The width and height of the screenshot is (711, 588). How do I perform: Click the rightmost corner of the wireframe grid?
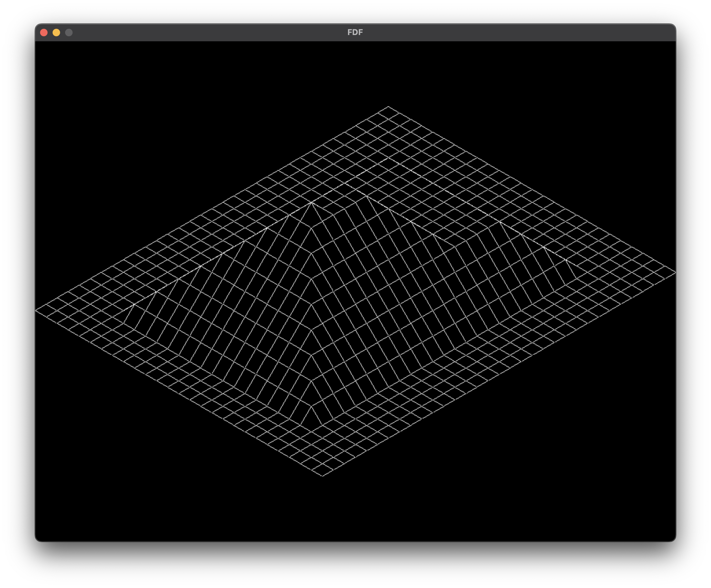(675, 272)
